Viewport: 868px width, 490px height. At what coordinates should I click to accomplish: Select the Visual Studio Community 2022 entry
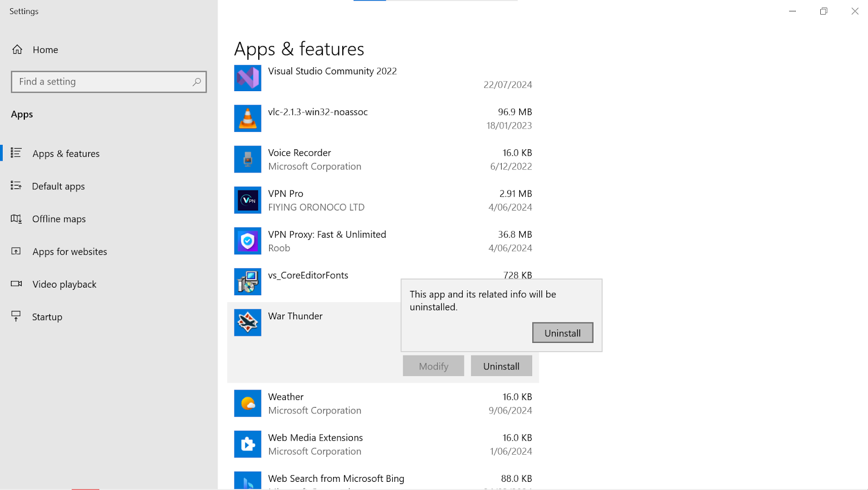coord(333,71)
